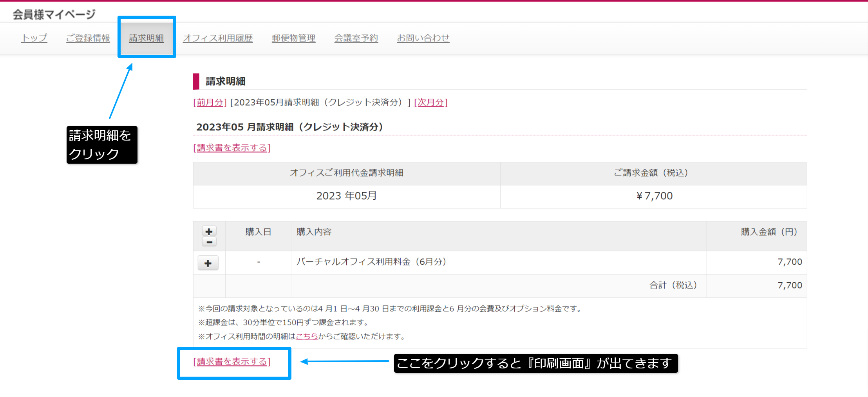The height and width of the screenshot is (397, 868).
Task: Go to ご登録情報 tab
Action: 88,38
